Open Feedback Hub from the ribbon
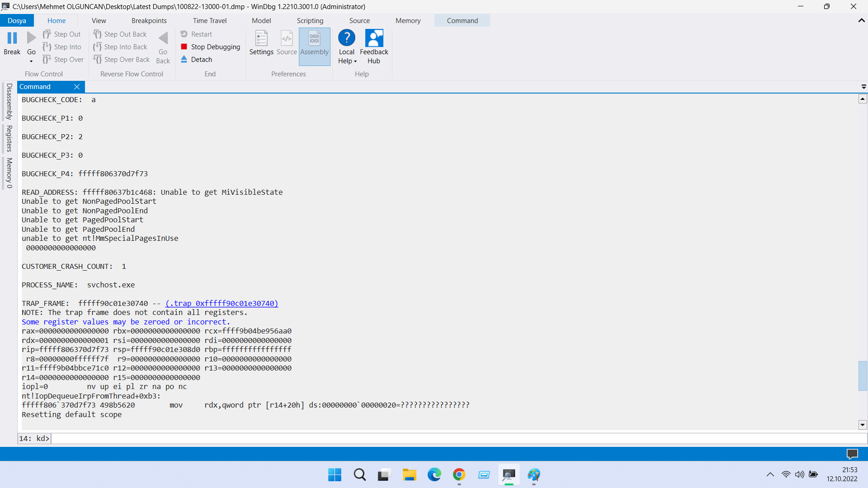Viewport: 868px width, 488px height. [x=374, y=39]
